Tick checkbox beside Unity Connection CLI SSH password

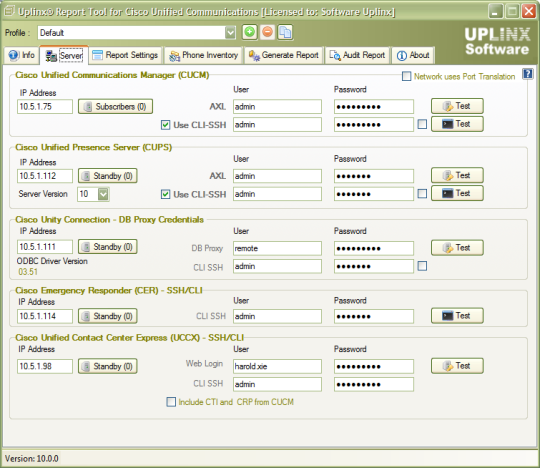[422, 266]
